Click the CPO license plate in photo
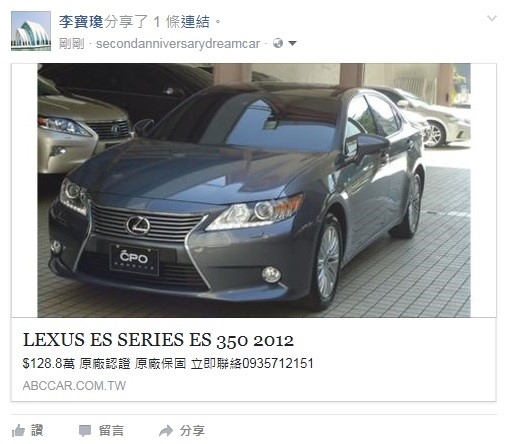Image resolution: width=507 pixels, height=444 pixels. [x=134, y=260]
